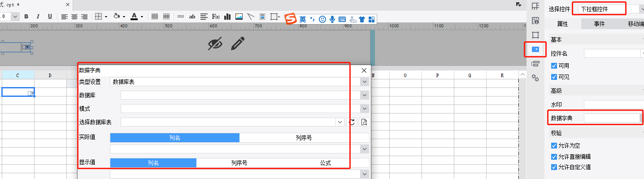Toggle bold formatting in toolbar

(x=26, y=17)
